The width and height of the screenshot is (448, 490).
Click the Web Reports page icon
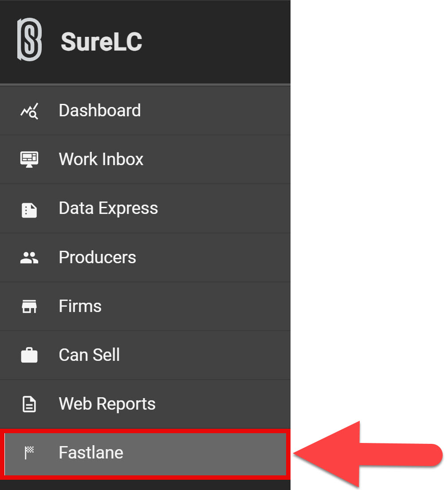[x=29, y=404]
